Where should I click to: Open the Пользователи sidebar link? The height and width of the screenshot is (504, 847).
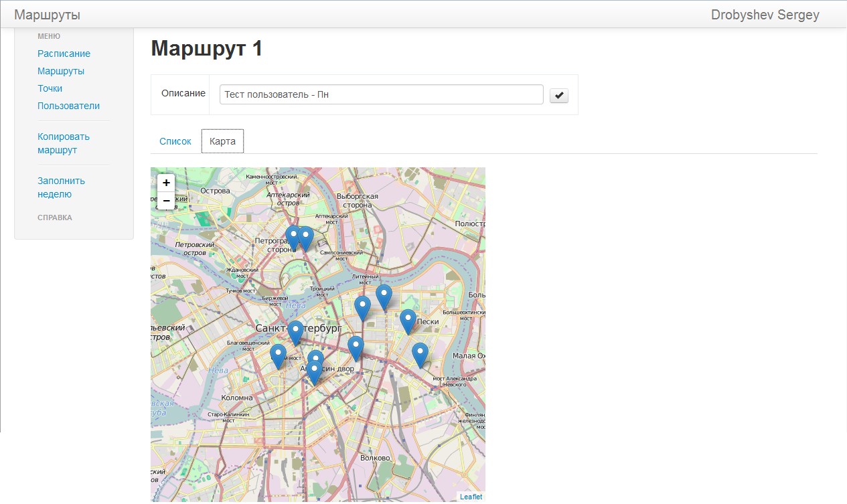[68, 106]
